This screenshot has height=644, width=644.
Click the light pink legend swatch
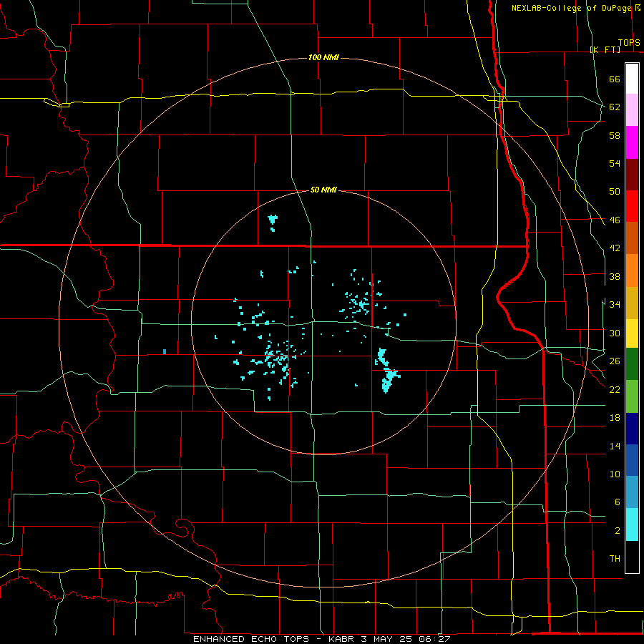[x=632, y=110]
